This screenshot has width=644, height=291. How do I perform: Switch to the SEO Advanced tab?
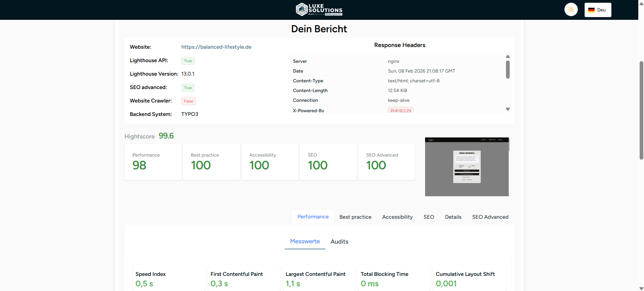click(490, 217)
